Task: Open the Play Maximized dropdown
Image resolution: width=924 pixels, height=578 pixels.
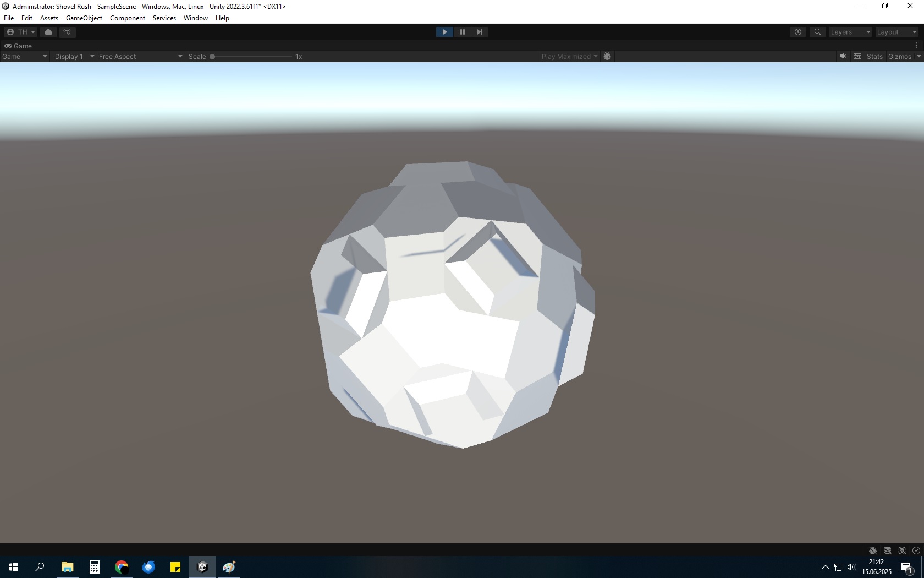Action: click(569, 56)
